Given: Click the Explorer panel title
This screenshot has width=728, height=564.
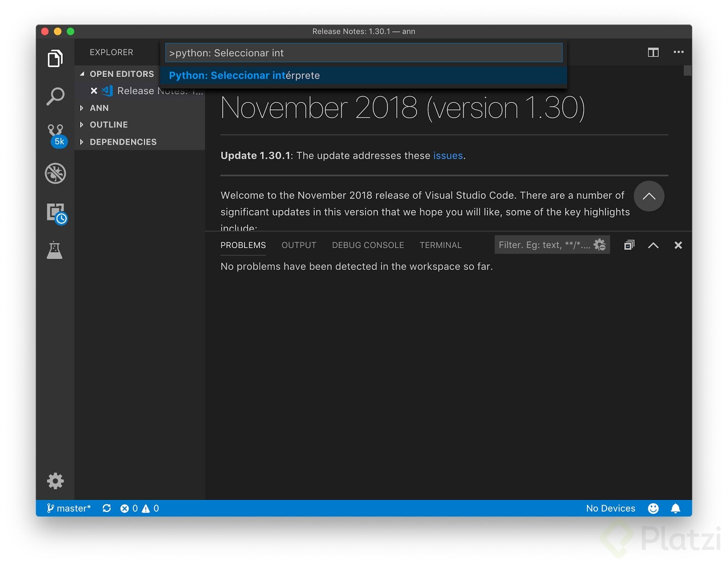Looking at the screenshot, I should click(x=111, y=52).
